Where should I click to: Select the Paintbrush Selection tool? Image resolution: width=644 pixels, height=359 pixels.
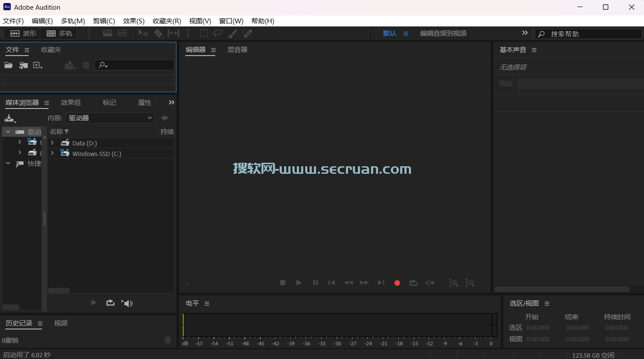[232, 34]
